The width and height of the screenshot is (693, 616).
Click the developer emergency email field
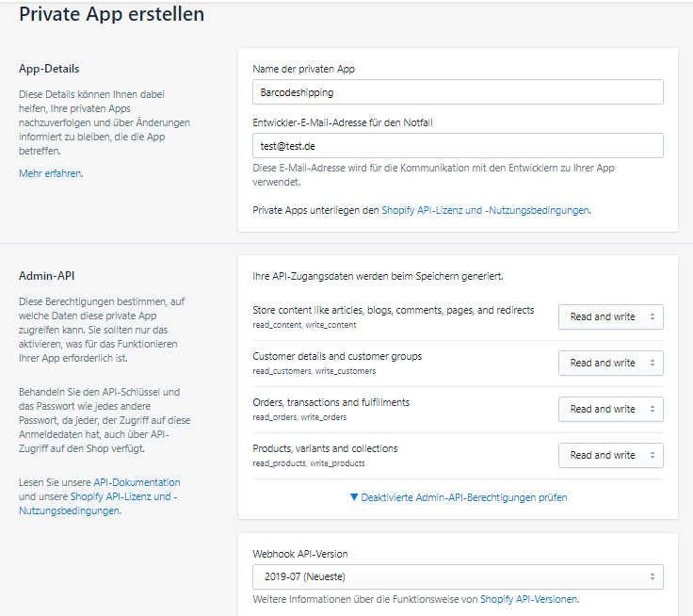(458, 145)
